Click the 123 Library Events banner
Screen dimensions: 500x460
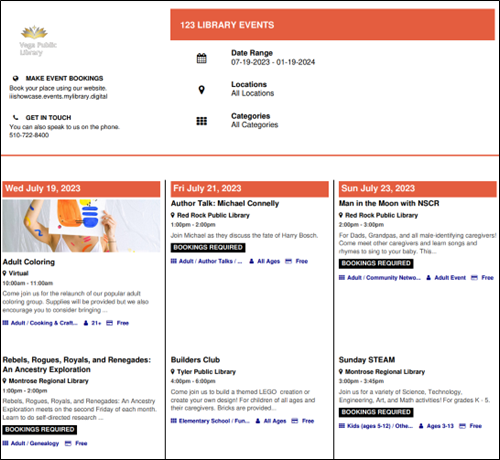pos(332,25)
